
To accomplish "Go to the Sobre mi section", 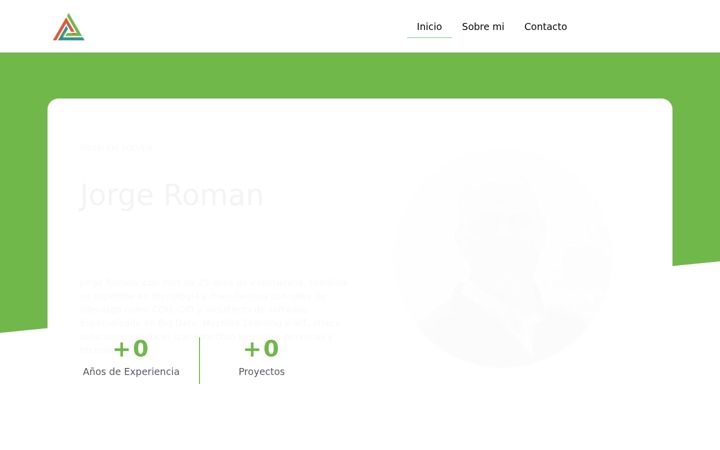I will (x=483, y=27).
